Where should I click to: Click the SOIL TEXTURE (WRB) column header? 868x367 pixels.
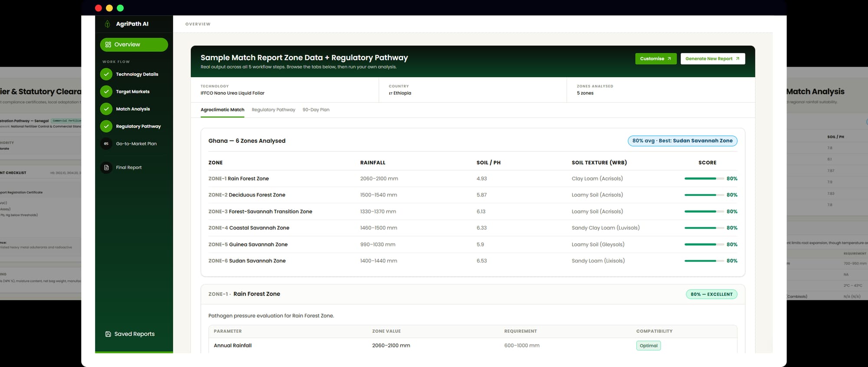(x=599, y=163)
